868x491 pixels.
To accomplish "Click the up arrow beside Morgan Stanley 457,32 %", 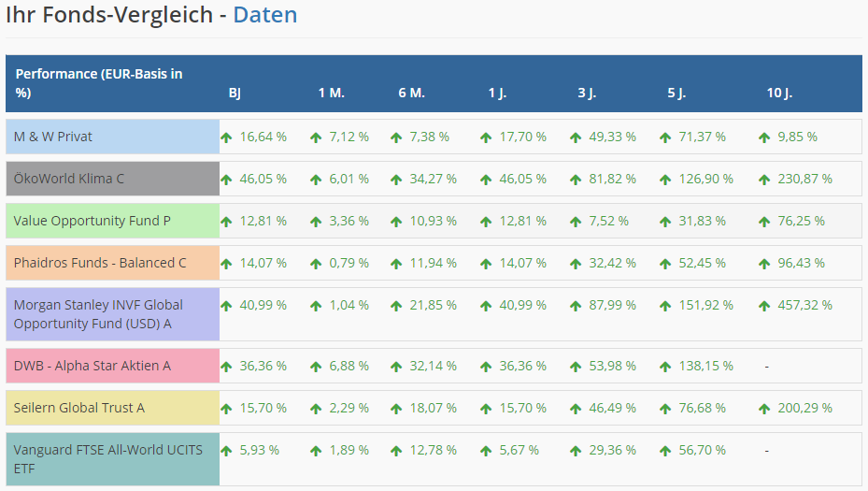I will click(764, 305).
